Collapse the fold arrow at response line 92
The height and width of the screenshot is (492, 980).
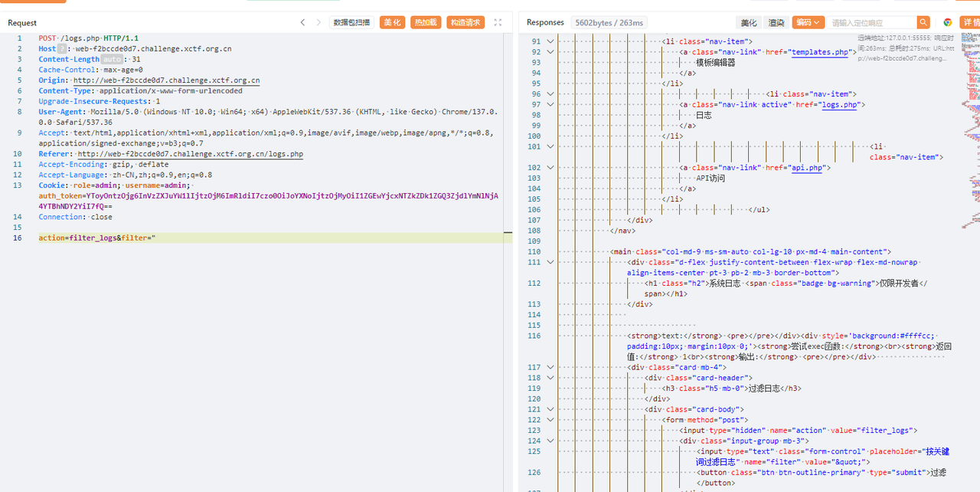(x=550, y=52)
